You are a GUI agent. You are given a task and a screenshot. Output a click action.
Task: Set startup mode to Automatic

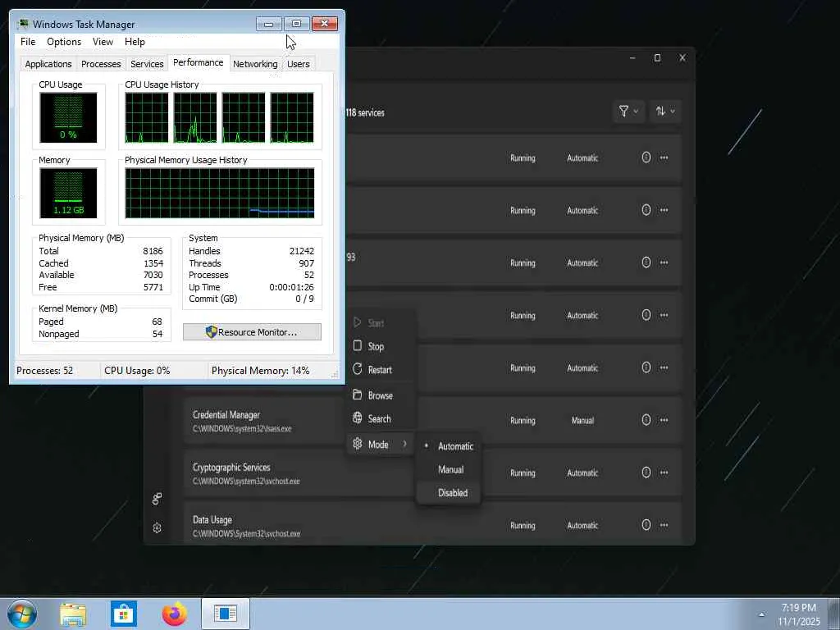point(449,446)
